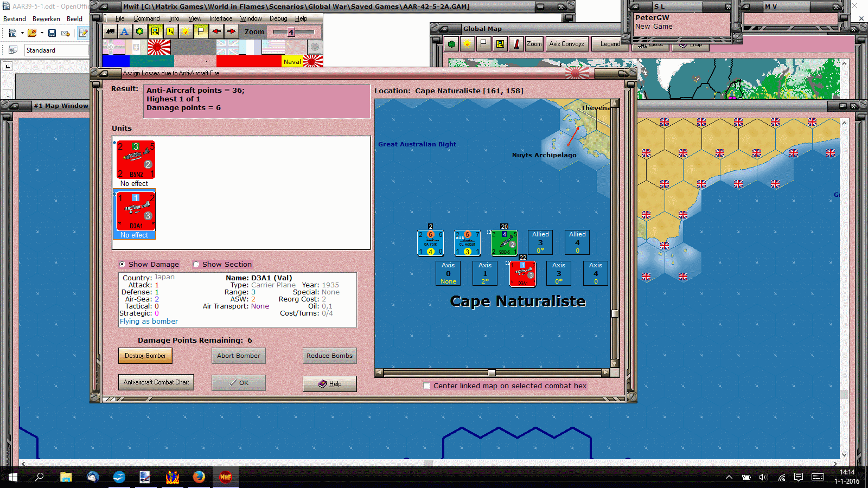Click Axis Convoys button in Global Map
Viewport: 868px width, 488px height.
coord(566,44)
